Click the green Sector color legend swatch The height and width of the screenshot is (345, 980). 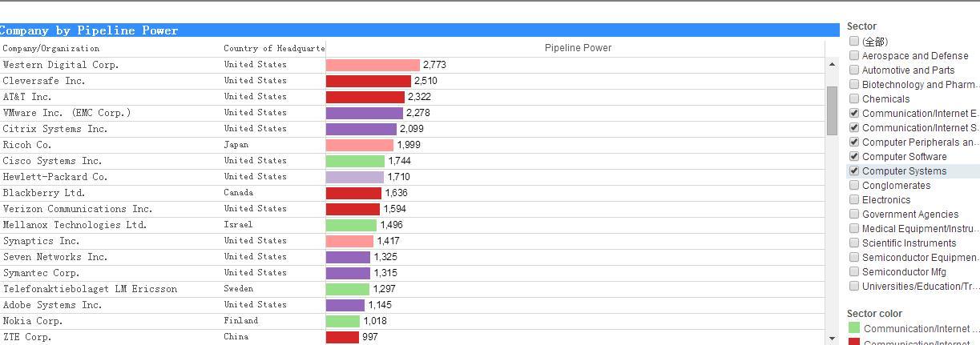(854, 328)
